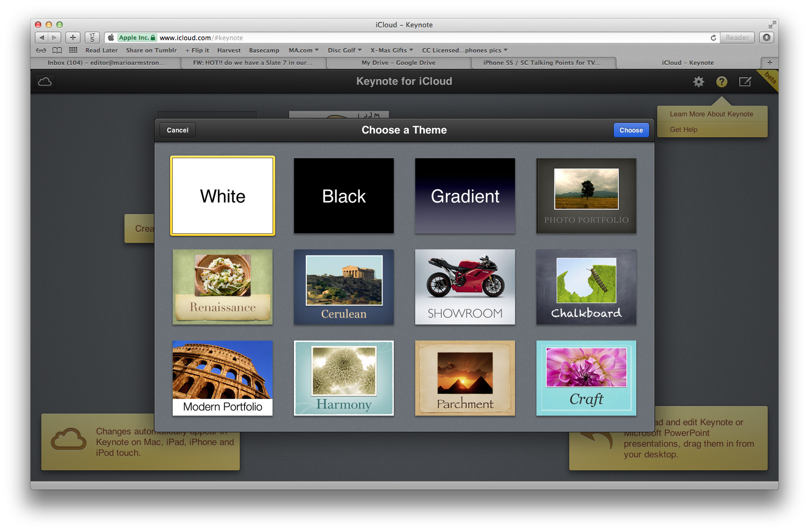Click the Safari extension toolbar icon
This screenshot has width=809, height=532.
(92, 38)
